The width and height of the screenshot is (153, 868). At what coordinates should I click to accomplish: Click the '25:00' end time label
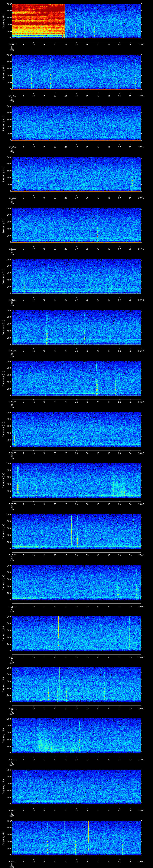click(141, 453)
